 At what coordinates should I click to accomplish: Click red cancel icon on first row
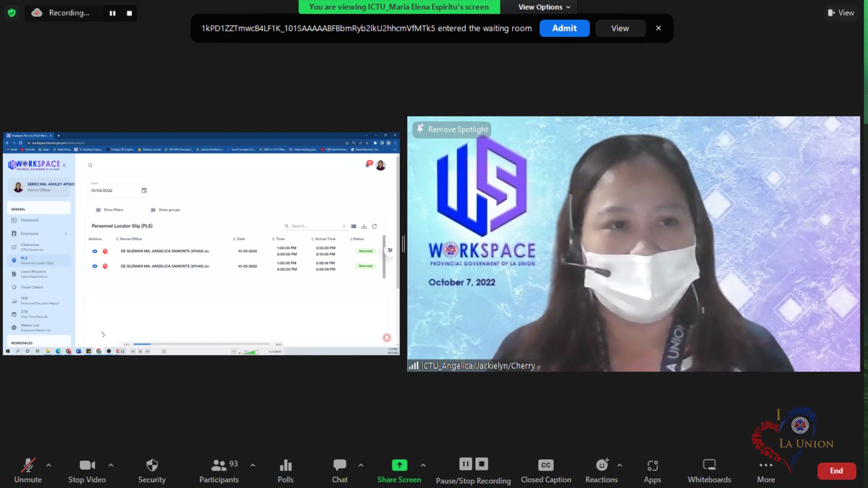105,251
